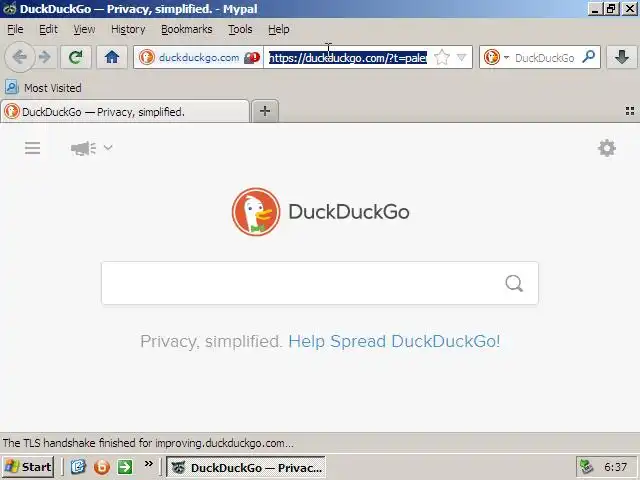Screen dimensions: 640x480
Task: Click the toolbar search magnifier icon
Action: pyautogui.click(x=588, y=57)
